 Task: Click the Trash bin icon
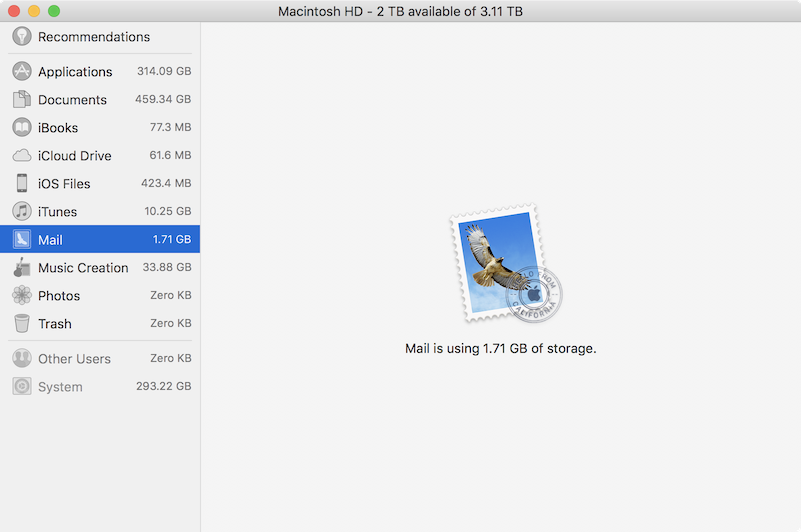[22, 323]
